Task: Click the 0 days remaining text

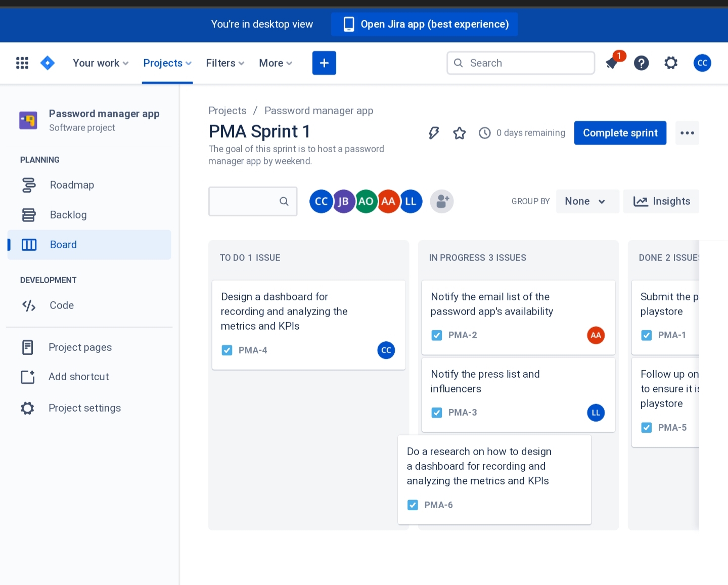Action: tap(531, 133)
